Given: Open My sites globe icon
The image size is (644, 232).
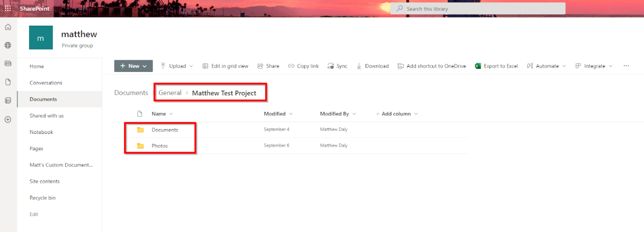Looking at the screenshot, I should (x=8, y=45).
